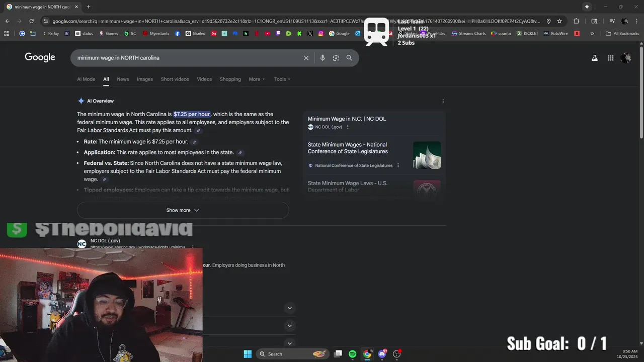644x362 pixels.
Task: Open a new browser tab
Action: pyautogui.click(x=89, y=7)
